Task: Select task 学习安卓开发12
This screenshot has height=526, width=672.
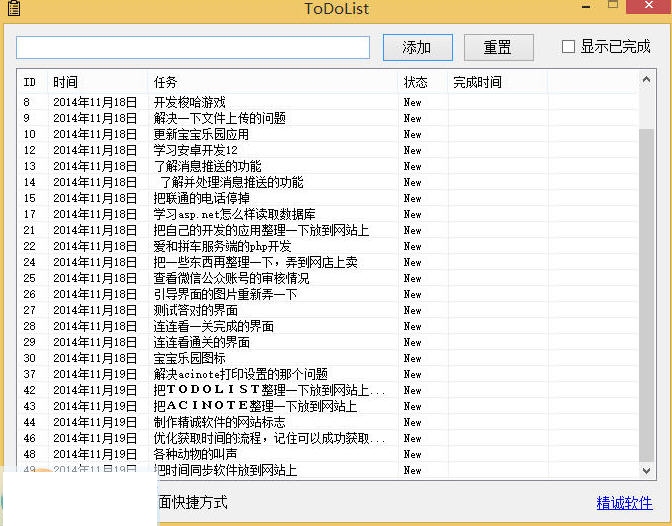Action: (x=195, y=150)
